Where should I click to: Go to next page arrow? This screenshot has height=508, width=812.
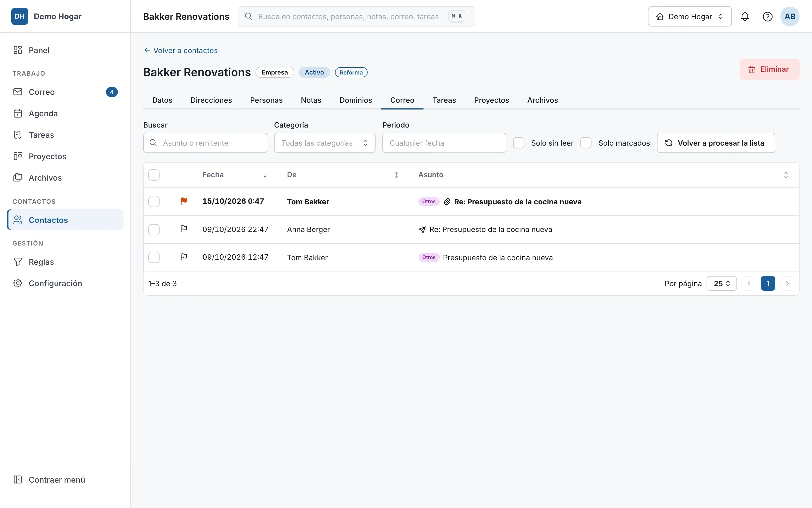(787, 284)
